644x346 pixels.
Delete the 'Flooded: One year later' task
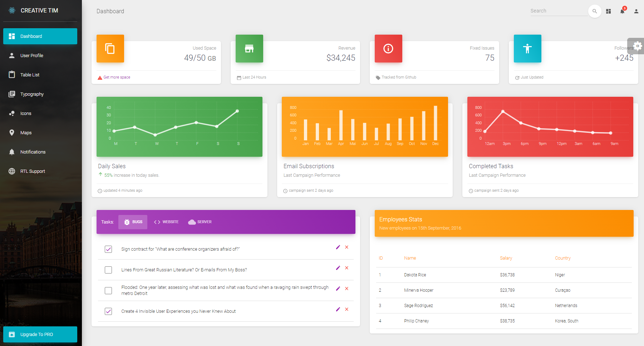[x=346, y=289]
